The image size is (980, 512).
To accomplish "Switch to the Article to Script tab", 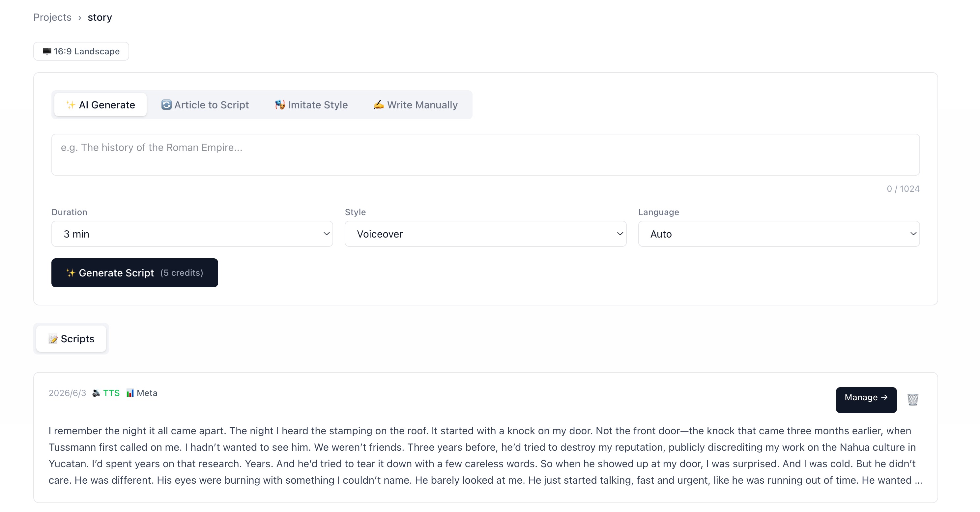I will (205, 104).
